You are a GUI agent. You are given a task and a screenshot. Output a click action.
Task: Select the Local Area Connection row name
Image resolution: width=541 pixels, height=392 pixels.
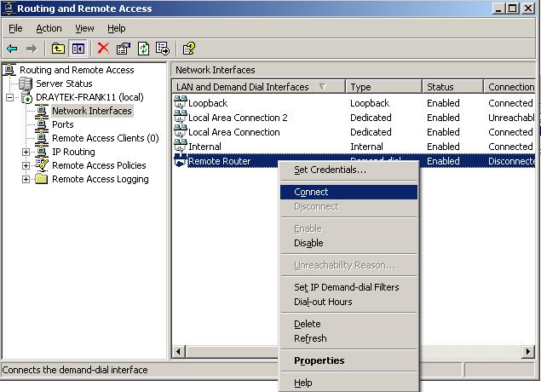coord(234,132)
